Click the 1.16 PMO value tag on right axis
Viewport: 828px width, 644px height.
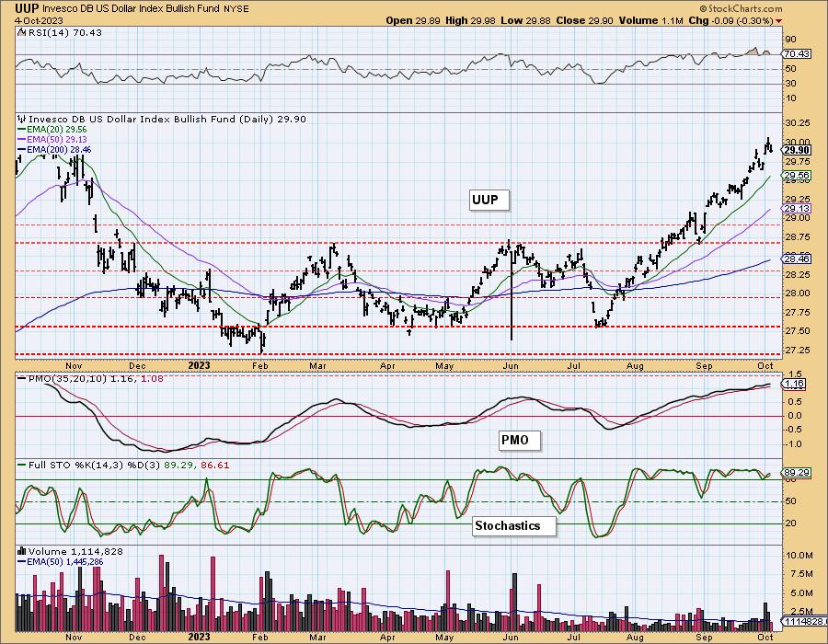[x=796, y=384]
